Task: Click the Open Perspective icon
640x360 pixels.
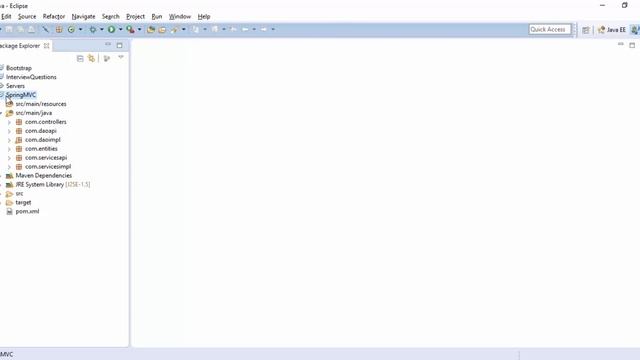Action: (x=586, y=30)
